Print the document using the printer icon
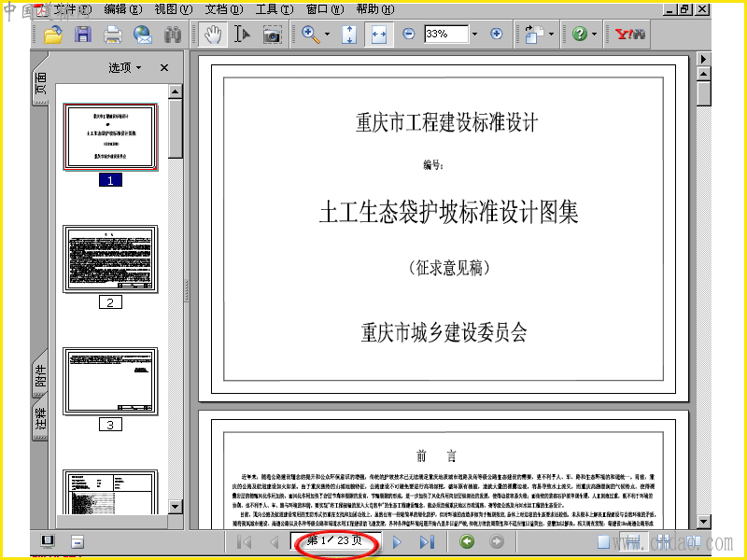The height and width of the screenshot is (560, 747). [113, 35]
